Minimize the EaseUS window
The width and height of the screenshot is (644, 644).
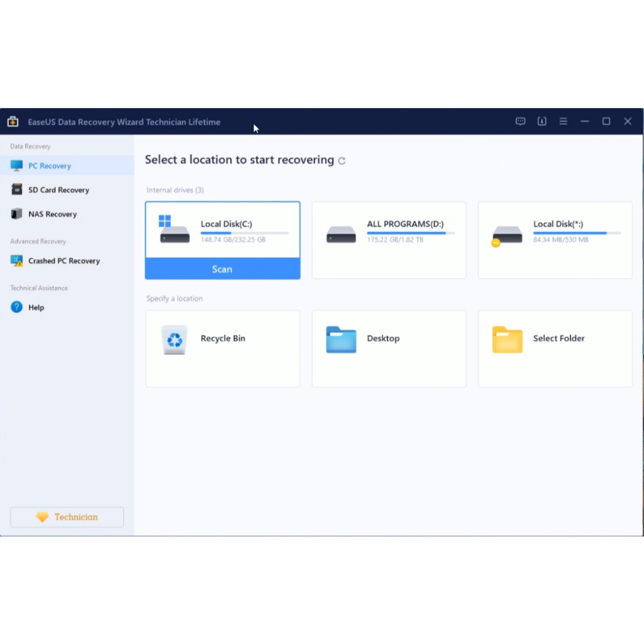click(x=584, y=121)
